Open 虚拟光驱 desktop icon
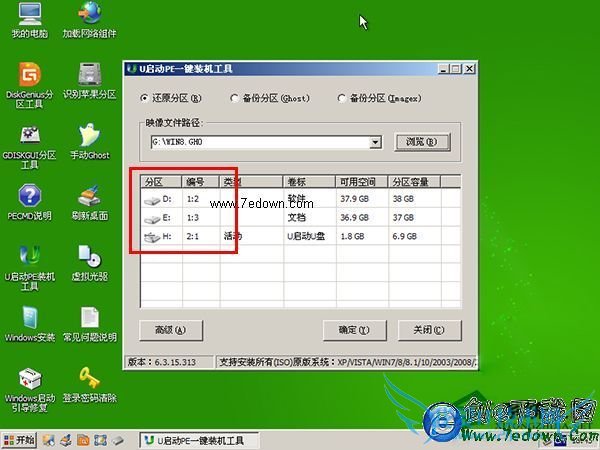 coord(90,263)
